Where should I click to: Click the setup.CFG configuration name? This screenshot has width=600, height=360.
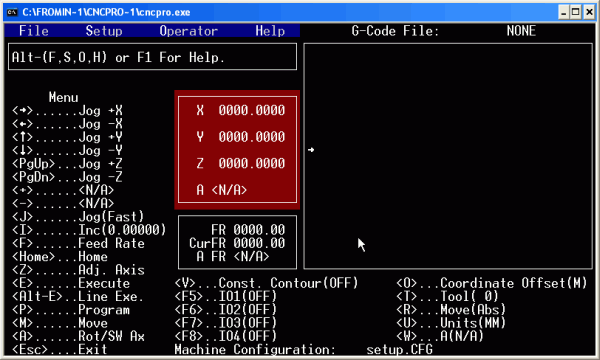tap(399, 350)
